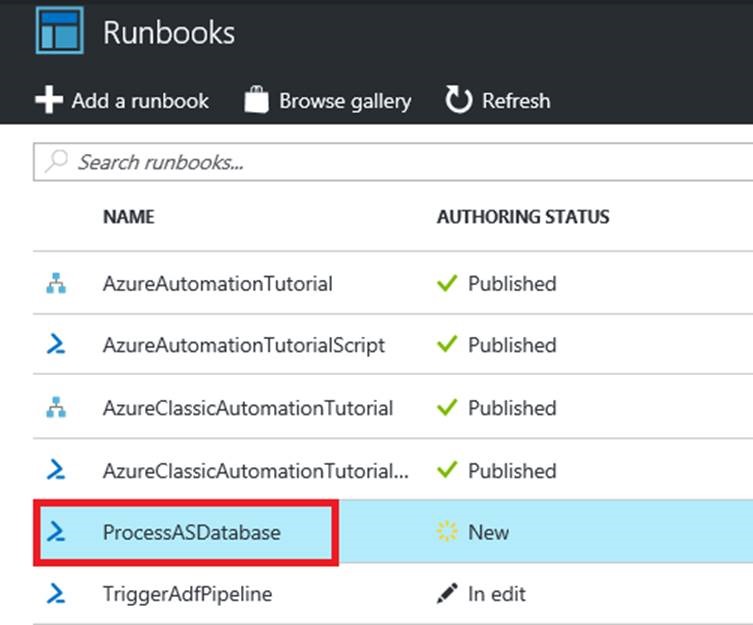Click the PowerShell icon beside AzureAutomationTutorialScript
Viewport: 753px width, 625px height.
56,345
